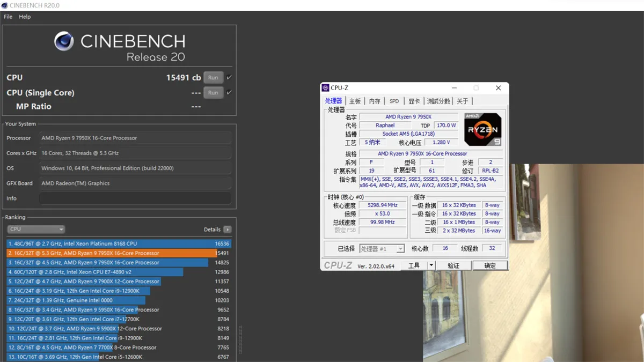
Task: Select ranking row Ryzen 9 5950X 16-Core
Action: click(x=119, y=309)
